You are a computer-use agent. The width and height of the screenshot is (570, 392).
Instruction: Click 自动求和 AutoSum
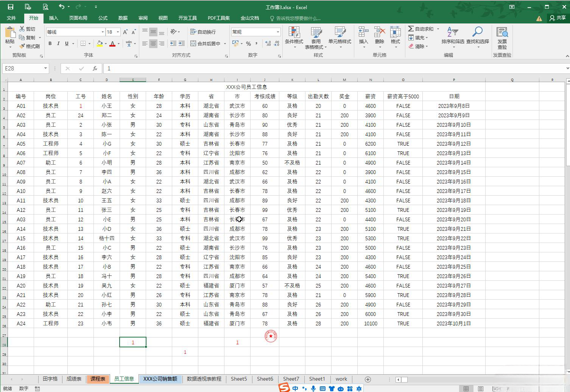click(x=420, y=29)
